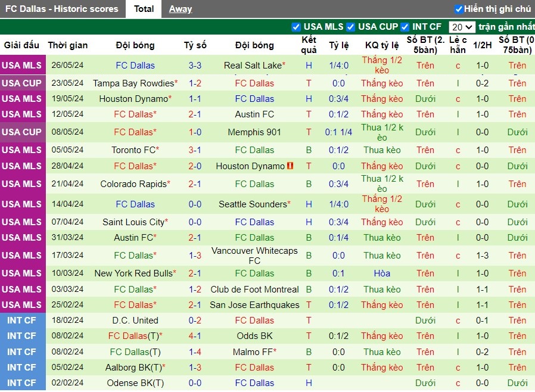Click the USA CUP label on 08/05/24
Screen dimensions: 535x392
coord(22,132)
